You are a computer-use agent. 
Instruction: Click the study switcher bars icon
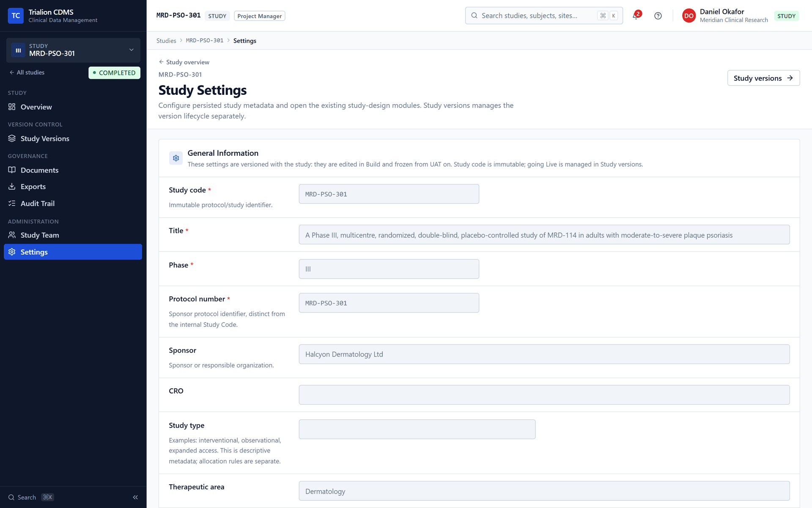(18, 50)
